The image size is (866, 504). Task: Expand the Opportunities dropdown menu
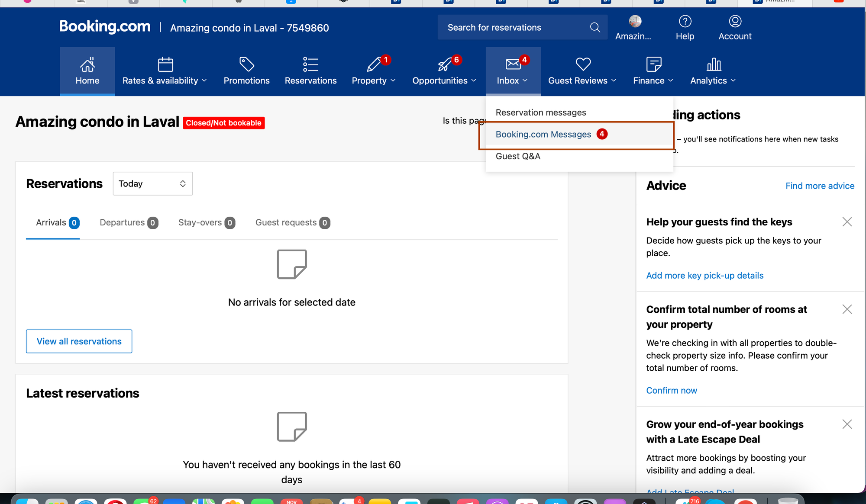tap(445, 71)
